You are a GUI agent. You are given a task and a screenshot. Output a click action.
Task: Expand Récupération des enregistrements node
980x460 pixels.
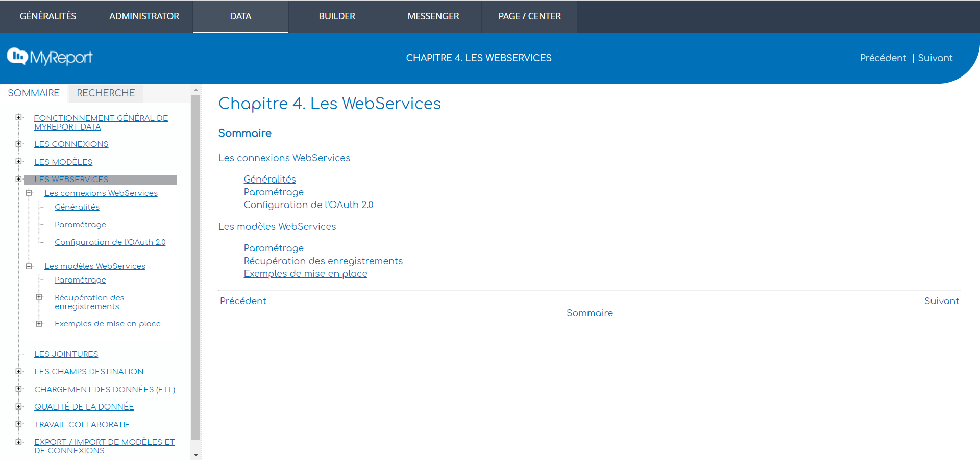[x=39, y=297]
